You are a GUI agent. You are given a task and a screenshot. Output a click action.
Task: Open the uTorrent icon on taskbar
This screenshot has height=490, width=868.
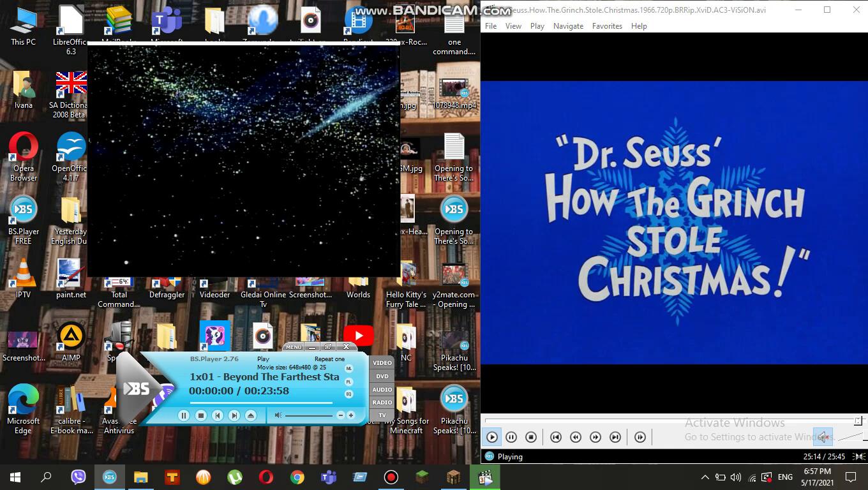tap(235, 477)
